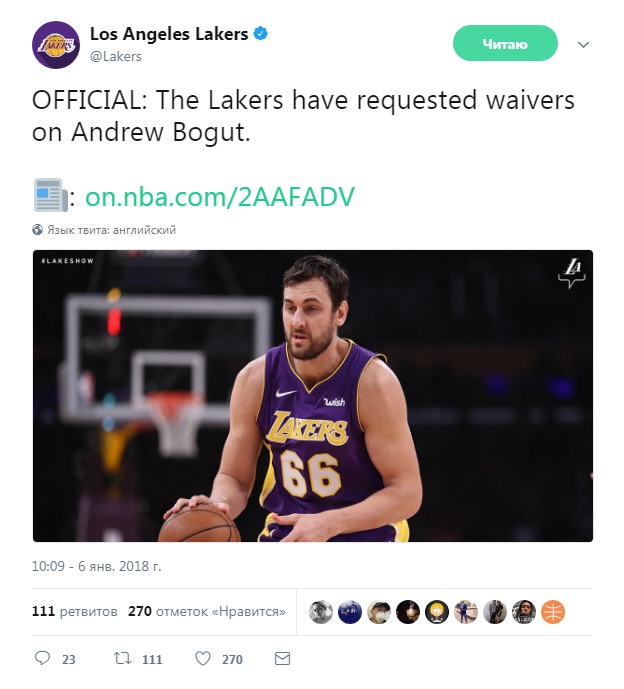Click the globe icon by tweet language
This screenshot has width=624, height=689.
(37, 229)
